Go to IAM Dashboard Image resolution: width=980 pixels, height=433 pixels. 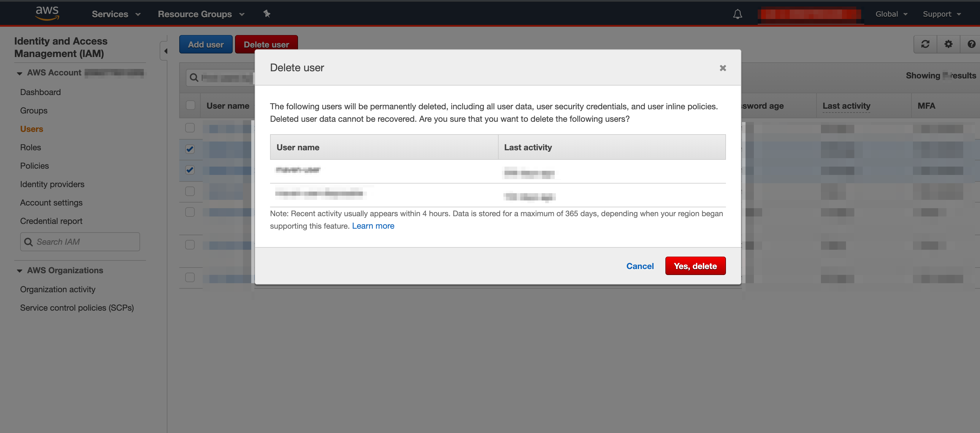coord(40,92)
